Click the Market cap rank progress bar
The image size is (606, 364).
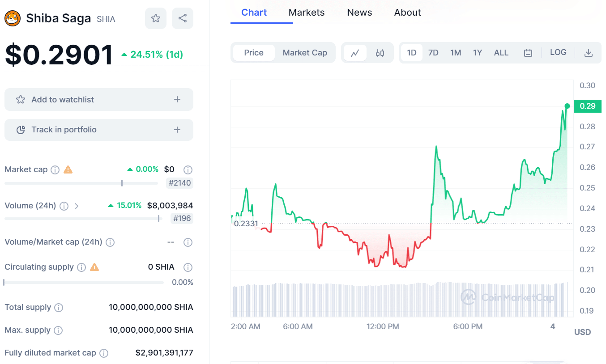81,183
